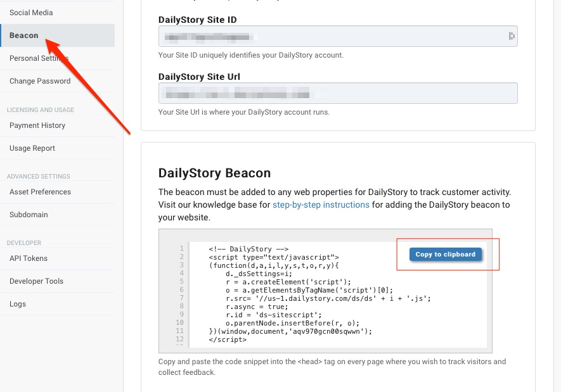The height and width of the screenshot is (392, 561).
Task: Click the r.async = true code line
Action: point(257,307)
